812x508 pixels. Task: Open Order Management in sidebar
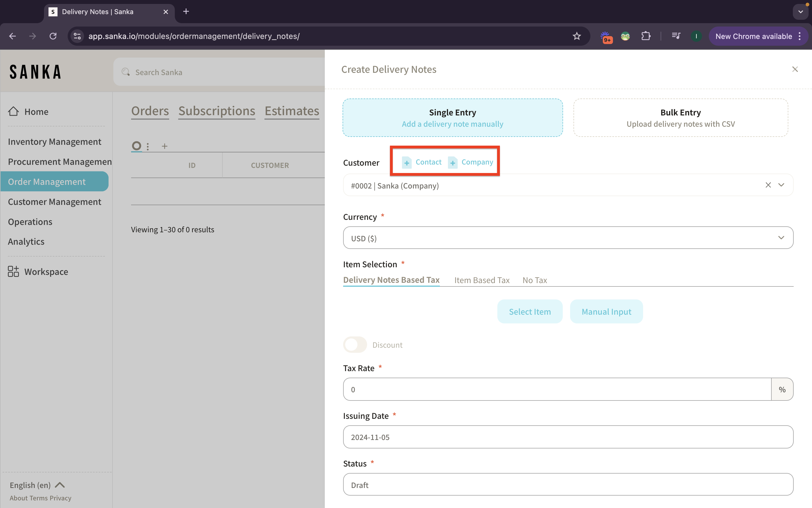[x=54, y=181]
